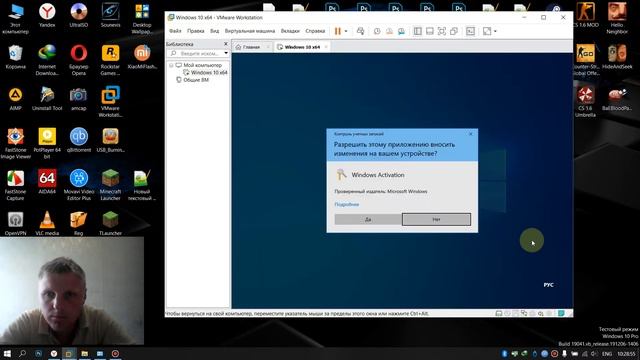Open the VMware Workstation desktop shortcut
Viewport: 640px width, 360px height.
pyautogui.click(x=110, y=101)
